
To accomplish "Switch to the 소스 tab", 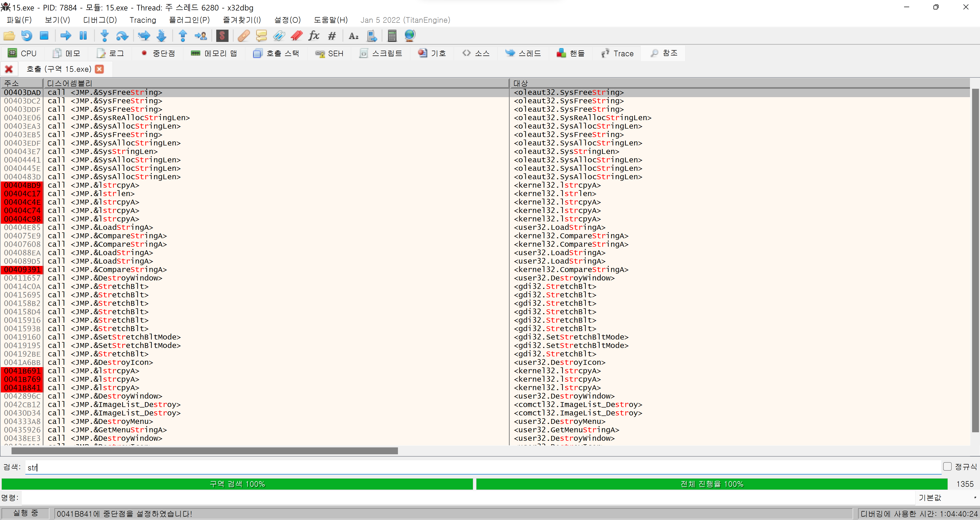I will click(475, 53).
